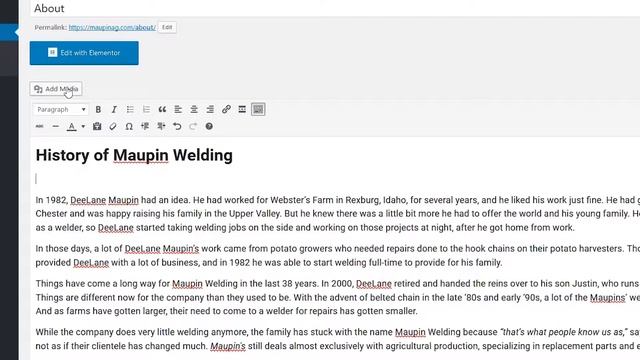The image size is (640, 360).
Task: Click the text color A icon
Action: point(71,127)
